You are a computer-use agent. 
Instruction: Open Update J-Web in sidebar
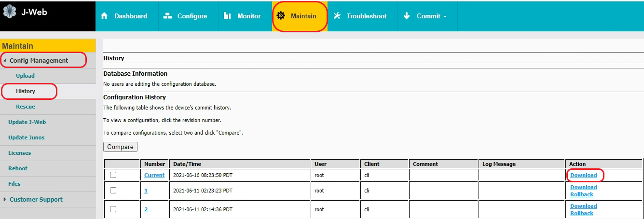point(27,122)
